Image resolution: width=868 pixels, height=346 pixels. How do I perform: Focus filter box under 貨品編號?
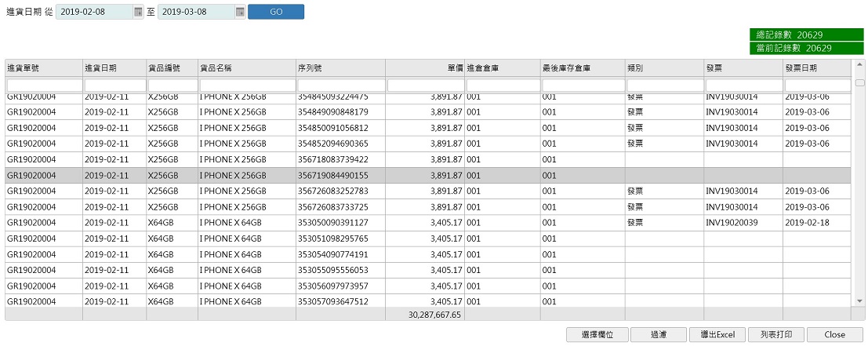pos(173,86)
